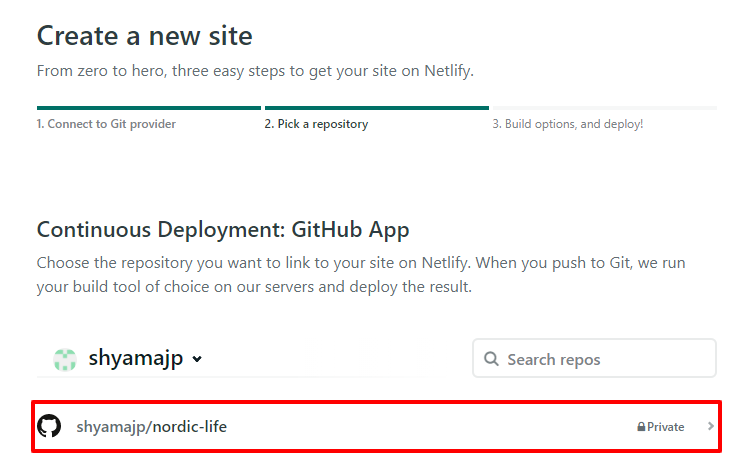The image size is (753, 459).
Task: Click the padlock icon next to Private
Action: (641, 427)
